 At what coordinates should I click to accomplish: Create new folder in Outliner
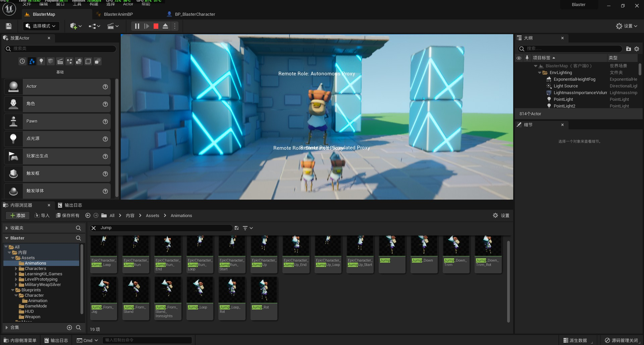[x=628, y=49]
